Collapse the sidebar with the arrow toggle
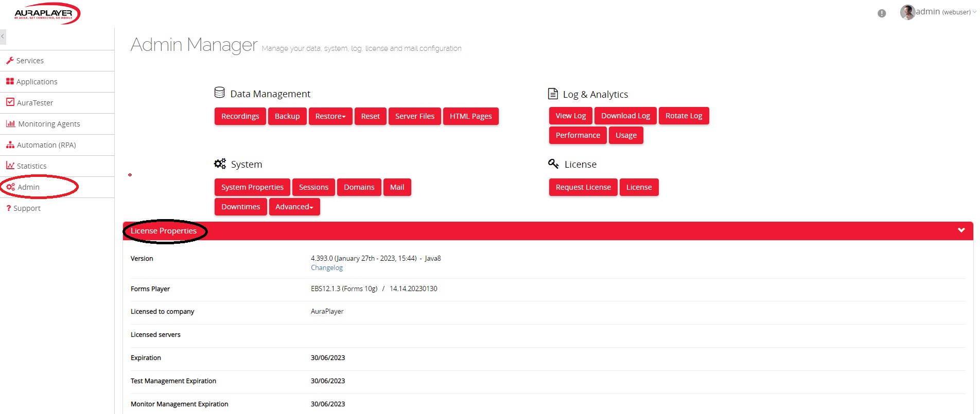This screenshot has width=980, height=414. click(x=3, y=37)
